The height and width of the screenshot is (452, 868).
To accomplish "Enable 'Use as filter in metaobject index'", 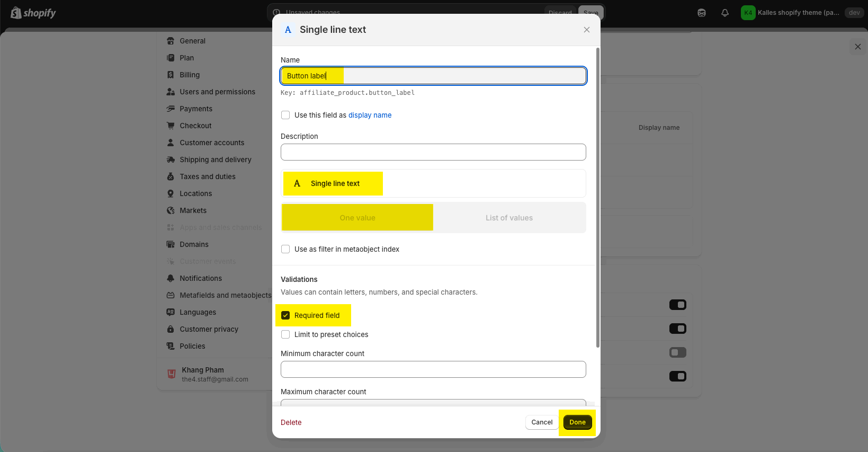I will coord(285,249).
